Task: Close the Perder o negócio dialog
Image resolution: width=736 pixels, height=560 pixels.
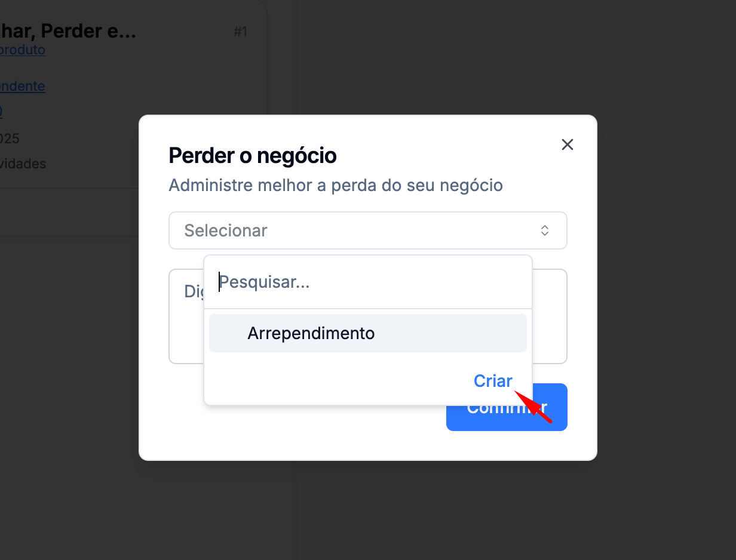Action: (x=568, y=144)
